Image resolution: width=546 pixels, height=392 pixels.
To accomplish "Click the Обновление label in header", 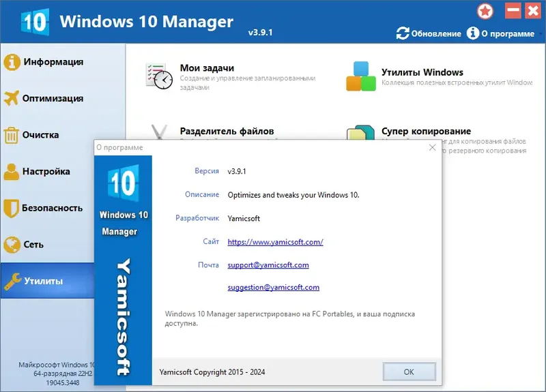I will [x=436, y=33].
